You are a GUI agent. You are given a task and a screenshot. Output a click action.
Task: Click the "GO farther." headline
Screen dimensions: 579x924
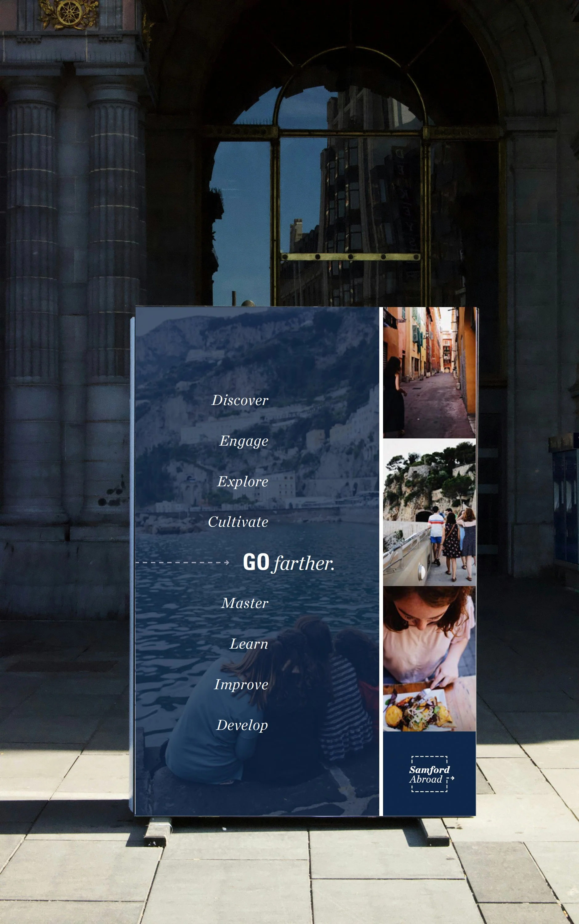[289, 563]
